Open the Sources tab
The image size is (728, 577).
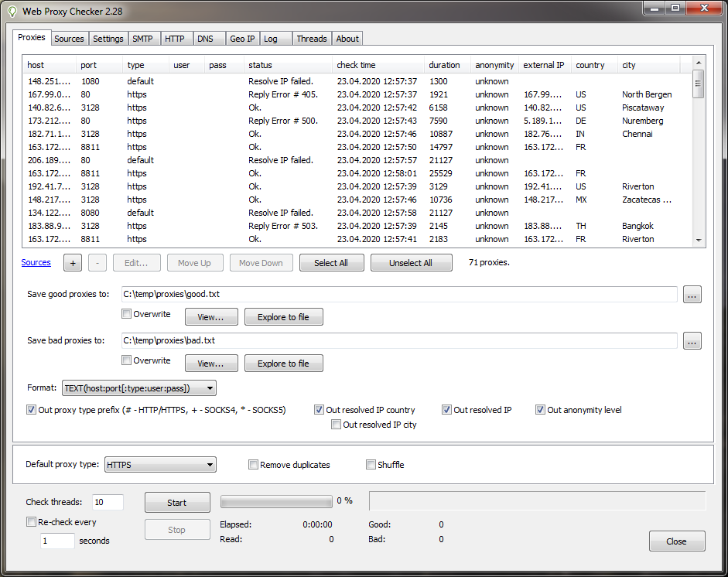click(69, 39)
